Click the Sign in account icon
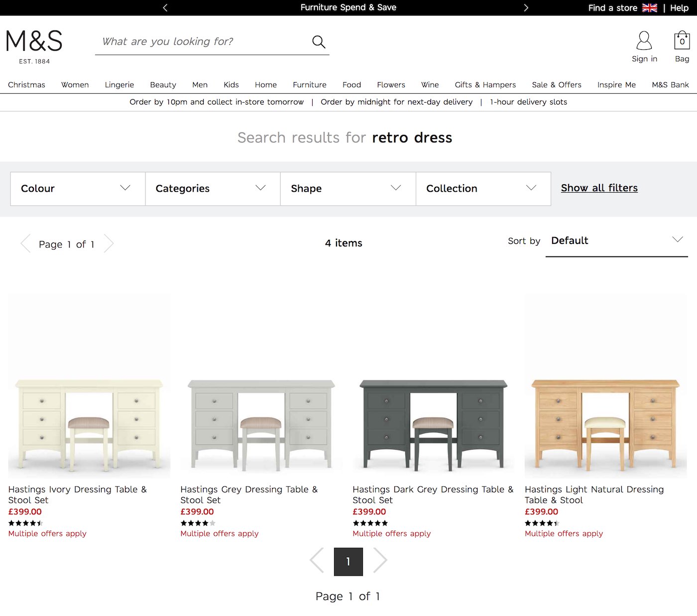 644,45
